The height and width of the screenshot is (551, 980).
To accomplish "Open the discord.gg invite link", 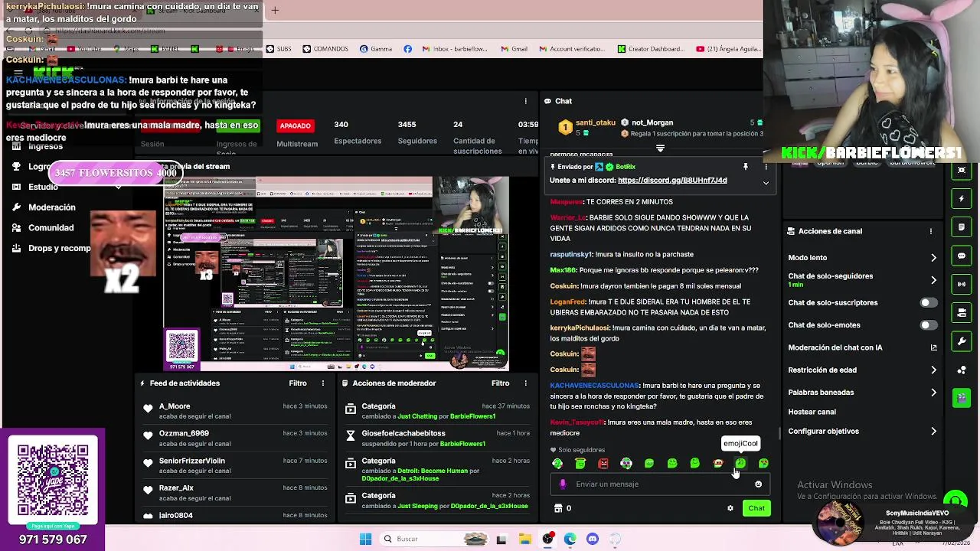I will (672, 181).
